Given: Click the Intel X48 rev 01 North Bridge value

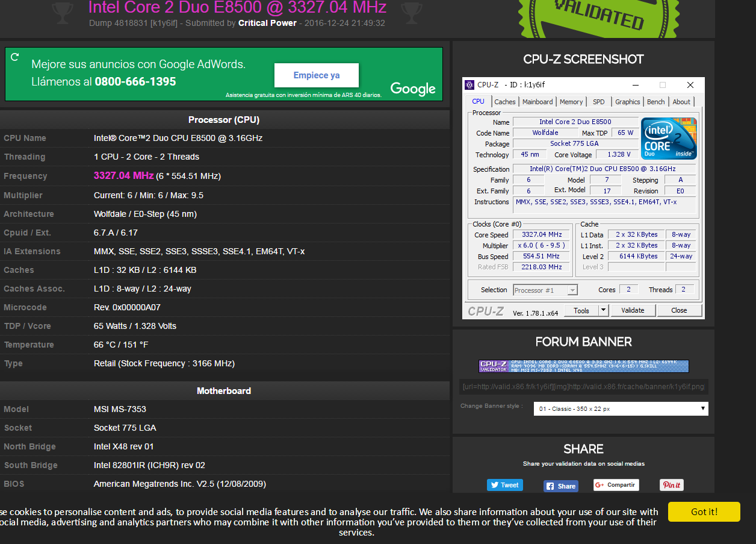Looking at the screenshot, I should [124, 446].
